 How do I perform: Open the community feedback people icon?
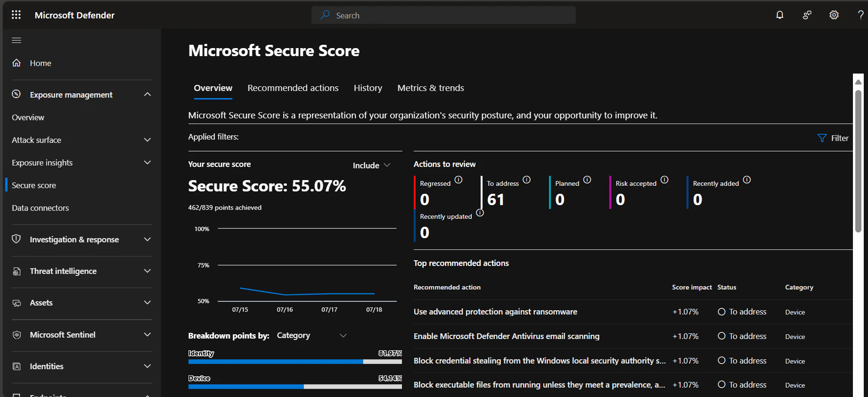coord(807,15)
